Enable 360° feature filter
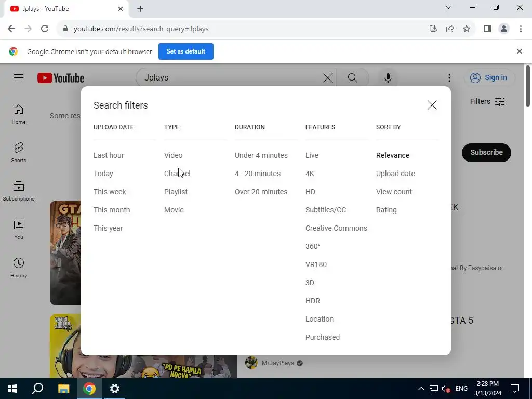The image size is (532, 399). click(312, 246)
